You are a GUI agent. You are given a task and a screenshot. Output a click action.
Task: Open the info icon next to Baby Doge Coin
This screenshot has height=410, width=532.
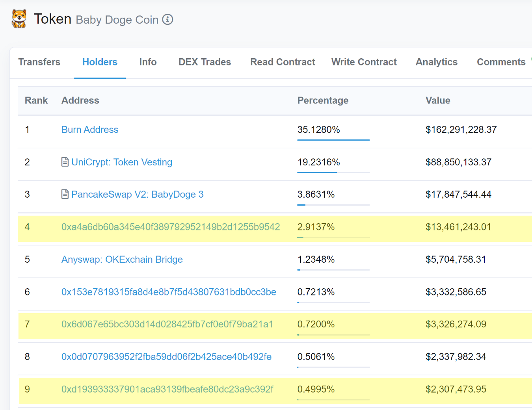point(167,19)
